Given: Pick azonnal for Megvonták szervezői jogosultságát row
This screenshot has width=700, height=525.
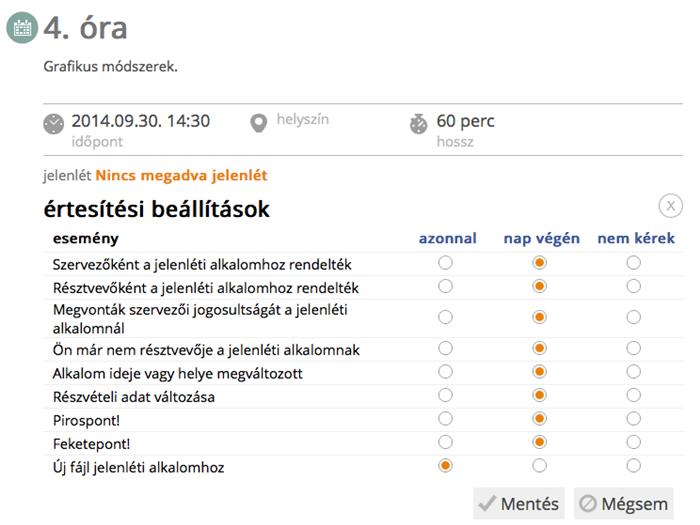Looking at the screenshot, I should [x=445, y=317].
